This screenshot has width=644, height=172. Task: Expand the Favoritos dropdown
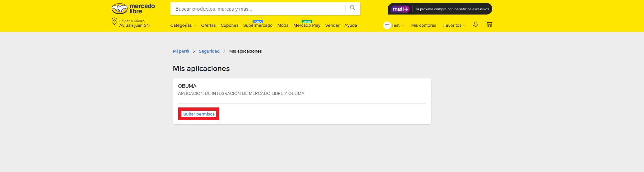point(454,25)
